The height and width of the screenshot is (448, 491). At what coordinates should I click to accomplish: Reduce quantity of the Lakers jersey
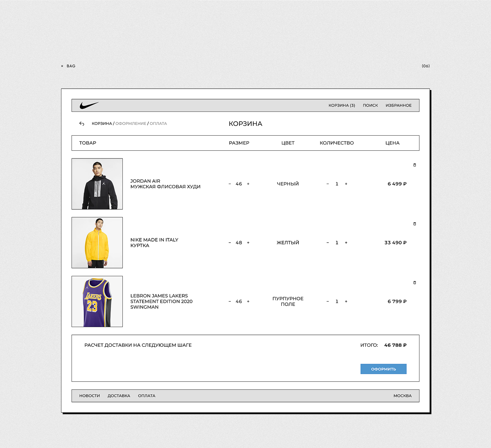tap(328, 301)
